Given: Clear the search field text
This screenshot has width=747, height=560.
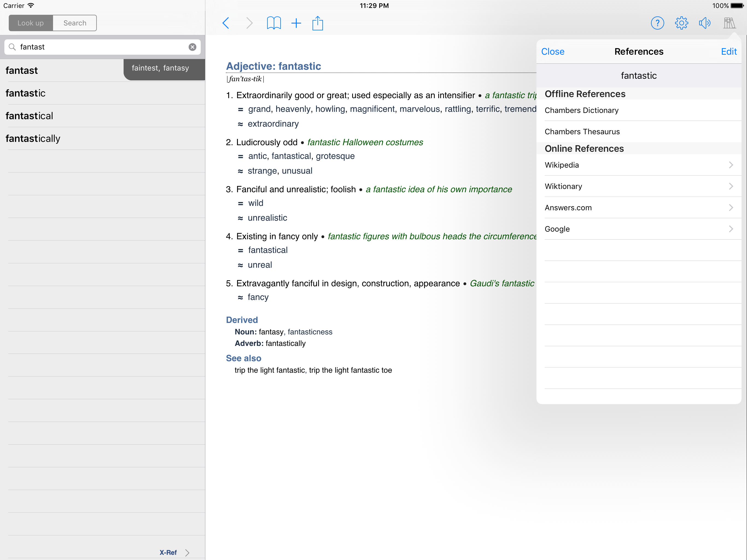Looking at the screenshot, I should [192, 47].
